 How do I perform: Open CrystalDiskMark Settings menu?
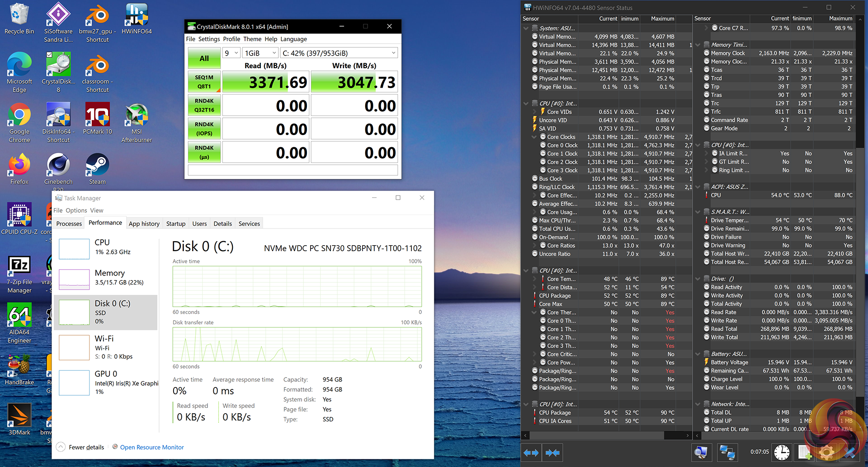209,39
